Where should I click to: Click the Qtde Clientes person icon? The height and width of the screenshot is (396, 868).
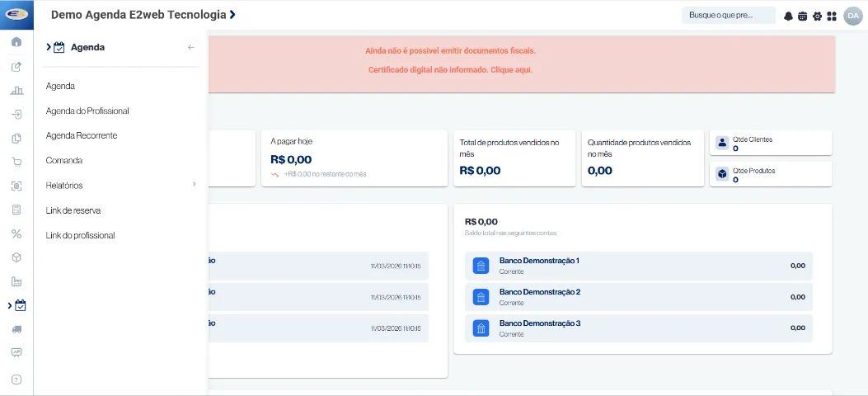[x=722, y=143]
